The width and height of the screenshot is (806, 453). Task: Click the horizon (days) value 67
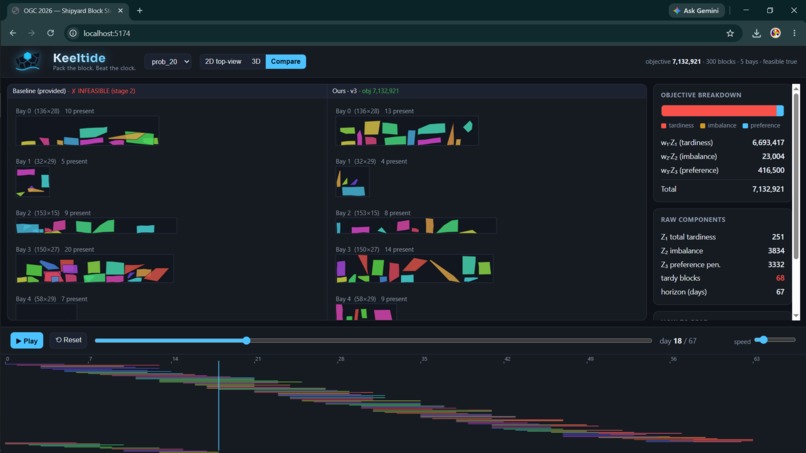[x=780, y=292]
